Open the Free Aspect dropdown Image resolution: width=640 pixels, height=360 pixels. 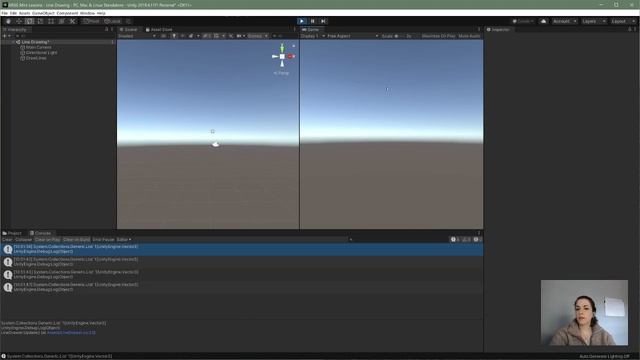pyautogui.click(x=353, y=36)
